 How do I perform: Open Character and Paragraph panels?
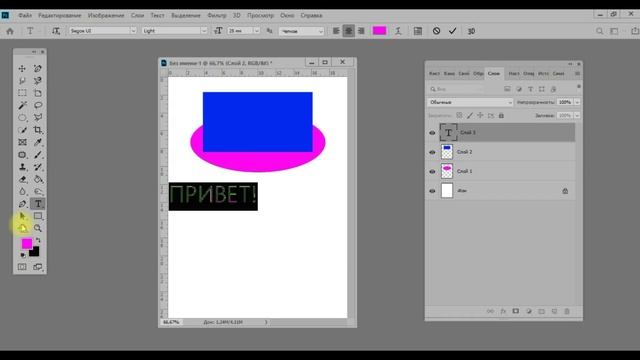418,31
